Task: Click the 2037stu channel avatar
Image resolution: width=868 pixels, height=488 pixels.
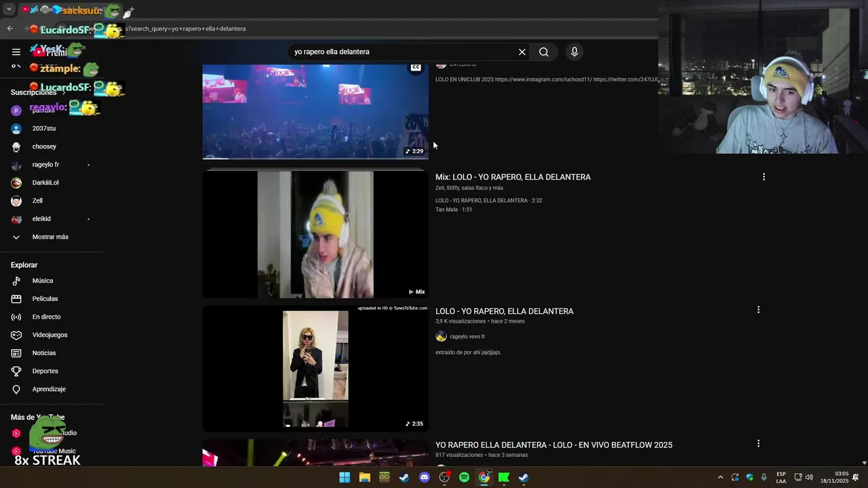Action: pyautogui.click(x=16, y=128)
